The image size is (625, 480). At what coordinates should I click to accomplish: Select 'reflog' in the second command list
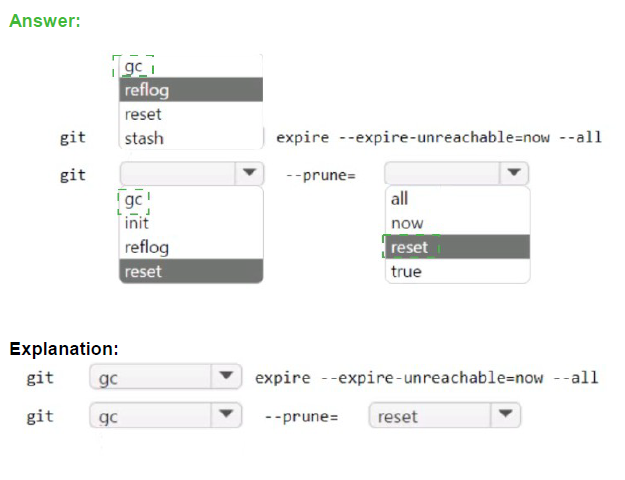(190, 247)
